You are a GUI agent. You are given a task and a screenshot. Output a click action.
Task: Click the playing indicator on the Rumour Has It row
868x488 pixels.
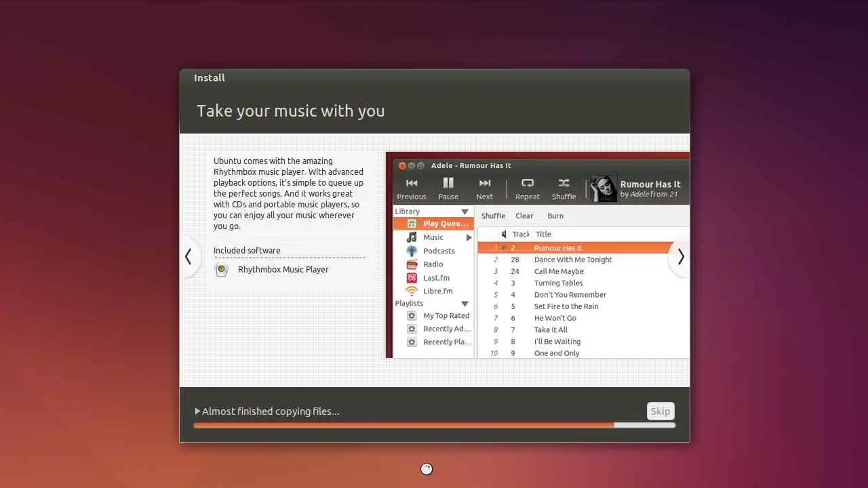[504, 248]
